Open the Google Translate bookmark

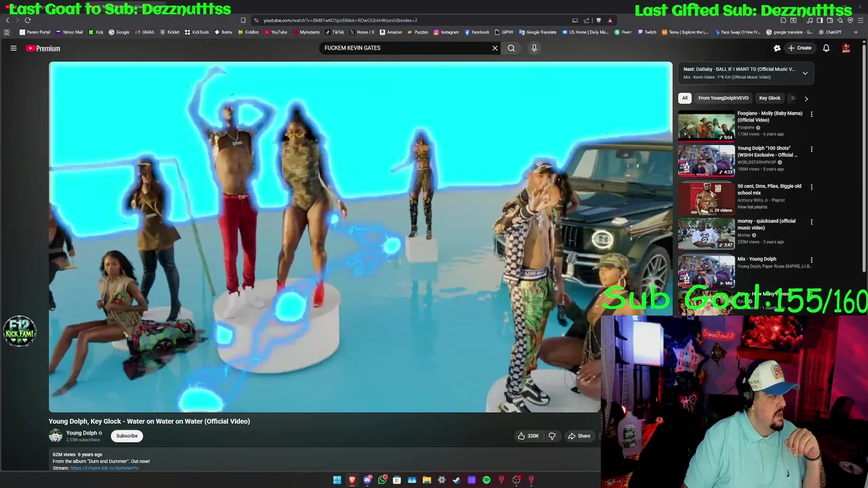click(x=538, y=32)
